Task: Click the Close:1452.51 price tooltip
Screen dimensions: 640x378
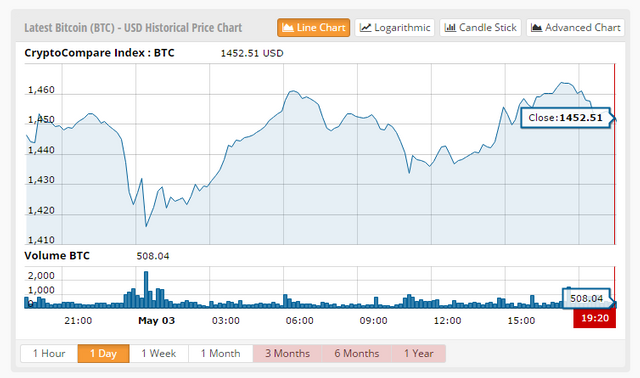Action: [x=566, y=118]
